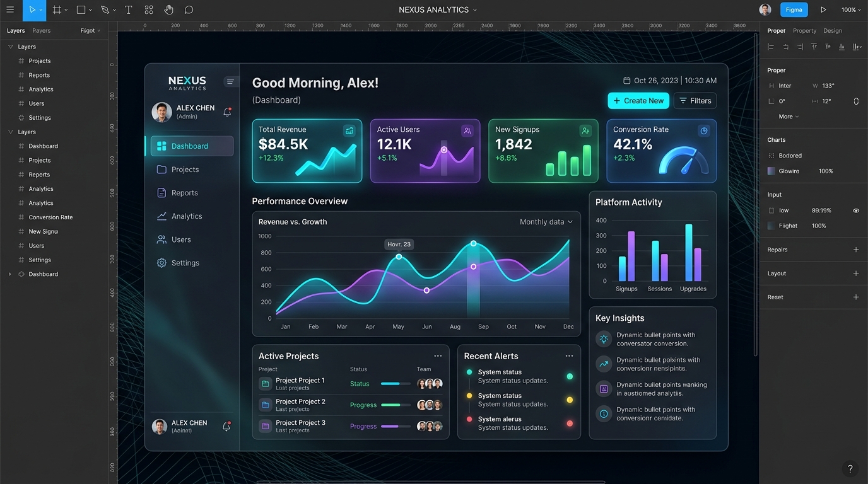Screen dimensions: 868x484
Task: Open the Monthly data dropdown
Action: tap(546, 222)
